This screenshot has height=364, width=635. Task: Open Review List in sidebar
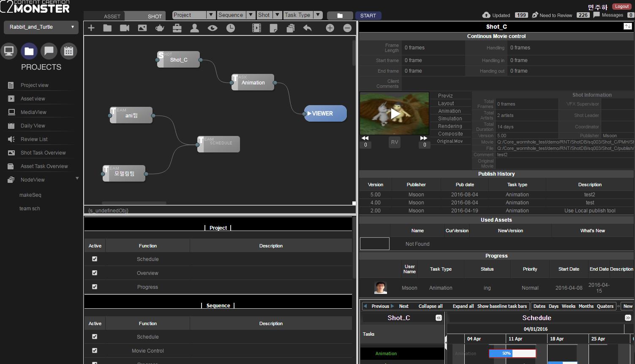click(x=34, y=139)
